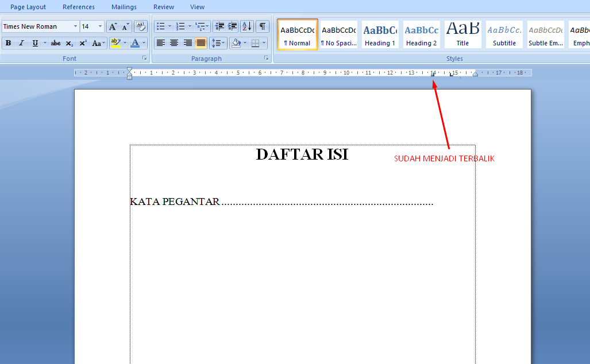
Task: Click the right indent marker on ruler
Action: click(475, 74)
